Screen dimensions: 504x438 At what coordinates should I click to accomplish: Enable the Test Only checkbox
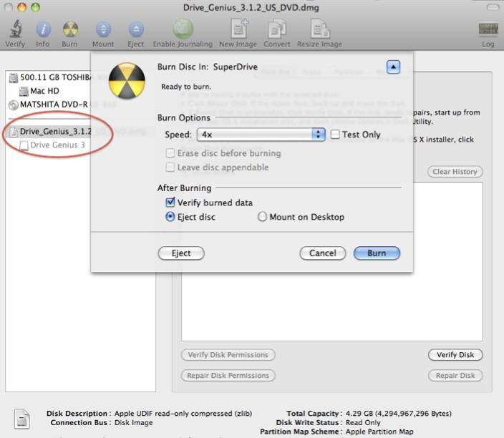[335, 135]
